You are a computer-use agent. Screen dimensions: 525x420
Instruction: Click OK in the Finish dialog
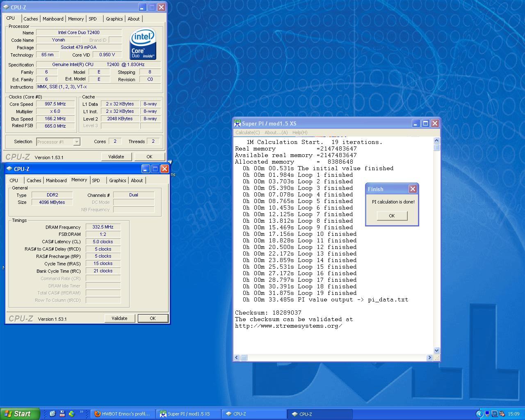(392, 216)
